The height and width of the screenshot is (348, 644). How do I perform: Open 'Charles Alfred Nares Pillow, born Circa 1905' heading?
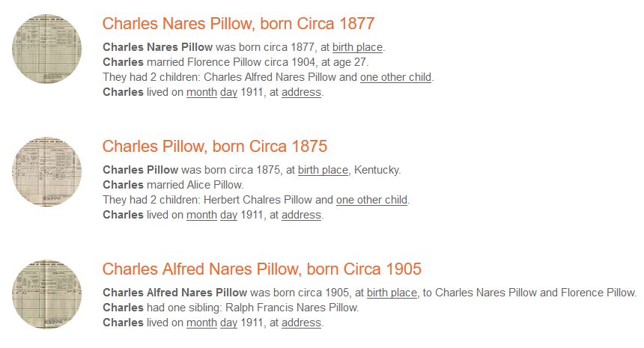pyautogui.click(x=262, y=269)
